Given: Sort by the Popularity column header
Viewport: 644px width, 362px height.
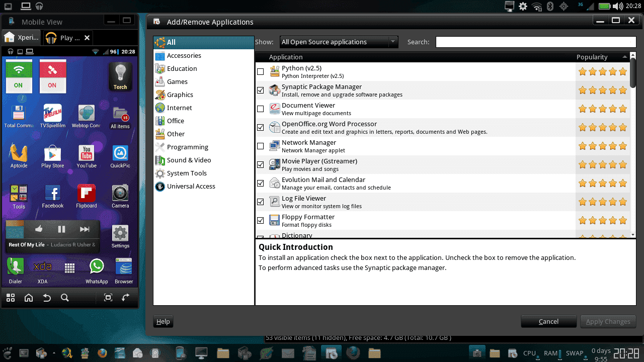Looking at the screenshot, I should [602, 57].
